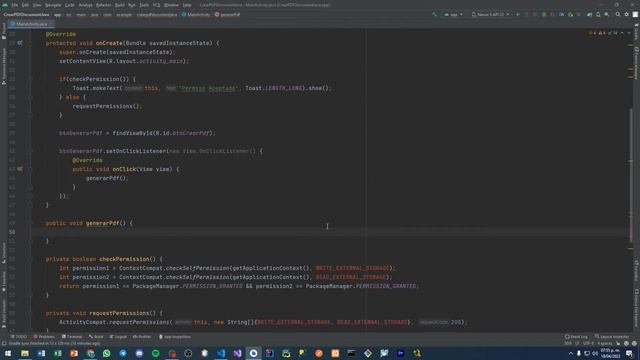Open WhatsApp from the taskbar
The width and height of the screenshot is (640, 360).
(107, 353)
